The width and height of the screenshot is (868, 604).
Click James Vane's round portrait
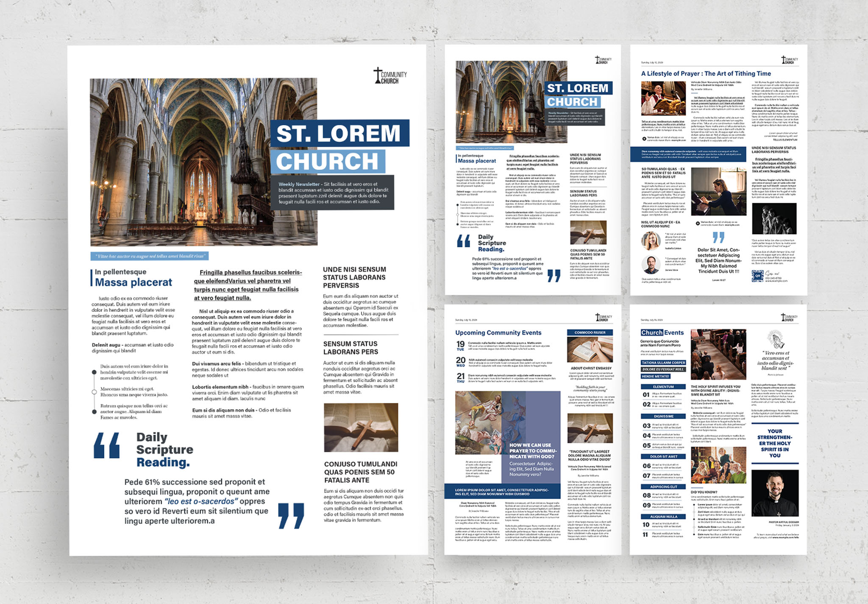(651, 265)
